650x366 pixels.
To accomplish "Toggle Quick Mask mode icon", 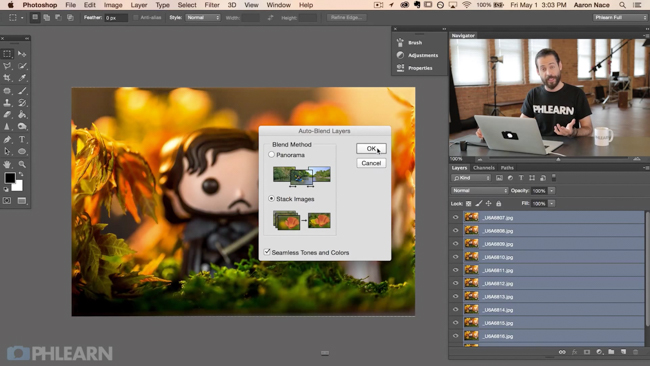I will pos(7,201).
